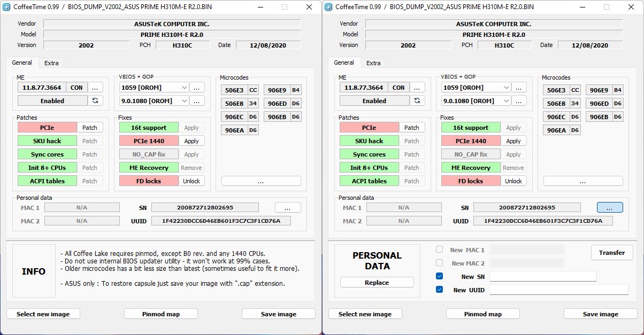
Task: Switch to Extra tab in right window
Action: click(373, 63)
